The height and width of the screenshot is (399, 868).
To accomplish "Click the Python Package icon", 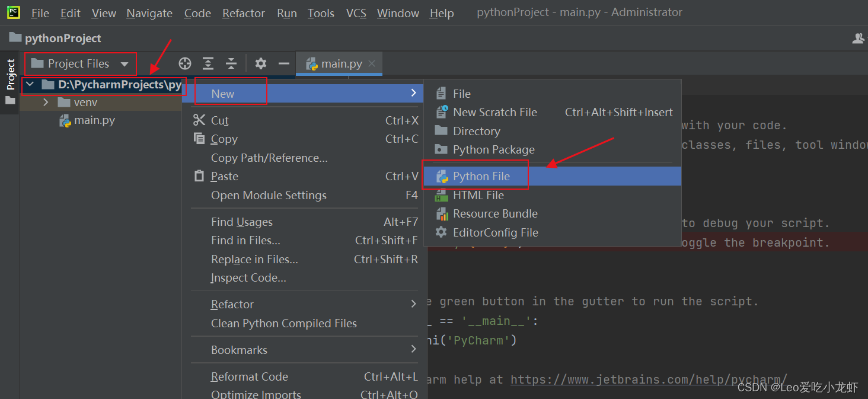I will click(441, 149).
